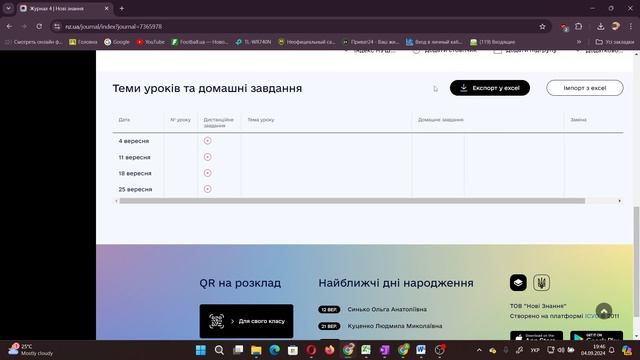The width and height of the screenshot is (640, 360).
Task: Open the taskbar Search icon
Action: tap(219, 350)
